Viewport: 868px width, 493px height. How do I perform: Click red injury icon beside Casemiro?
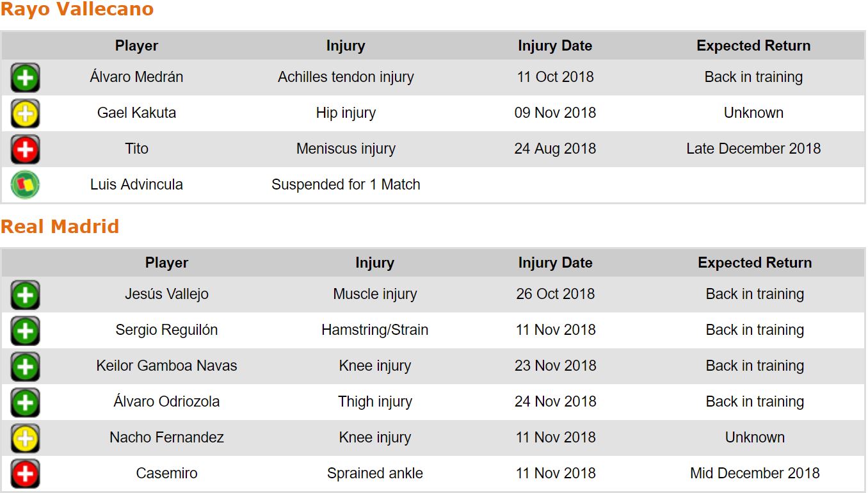click(25, 474)
